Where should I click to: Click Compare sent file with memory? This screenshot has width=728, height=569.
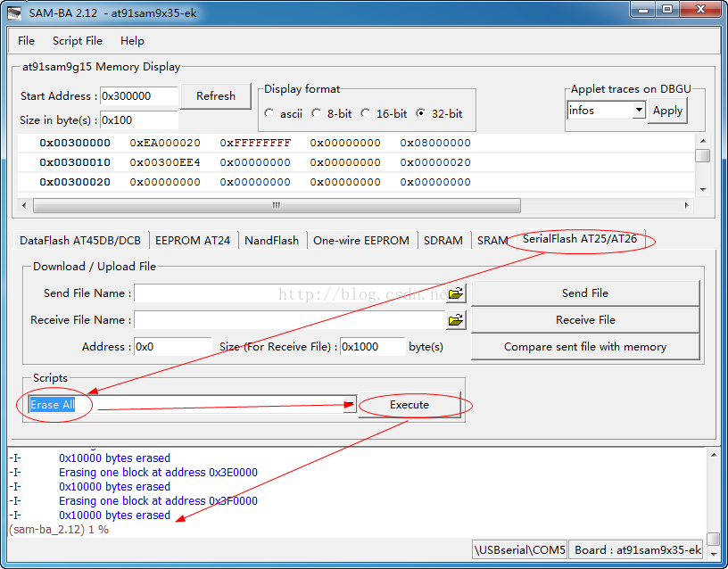[585, 347]
